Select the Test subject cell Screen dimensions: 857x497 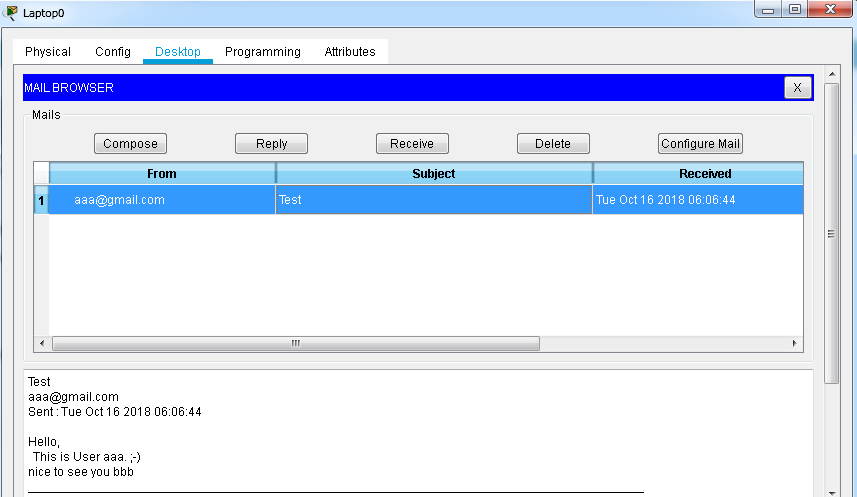[434, 200]
